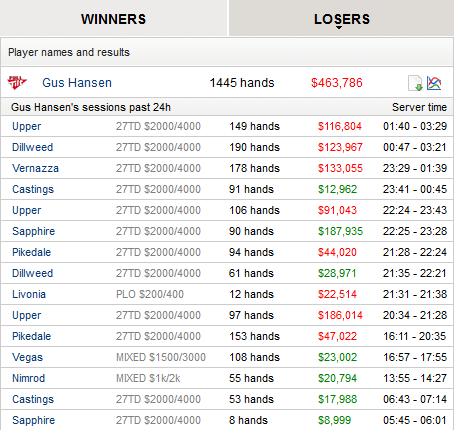This screenshot has height=430, width=454.
Task: Open Pikedale session with 153 hands
Action: [31, 336]
